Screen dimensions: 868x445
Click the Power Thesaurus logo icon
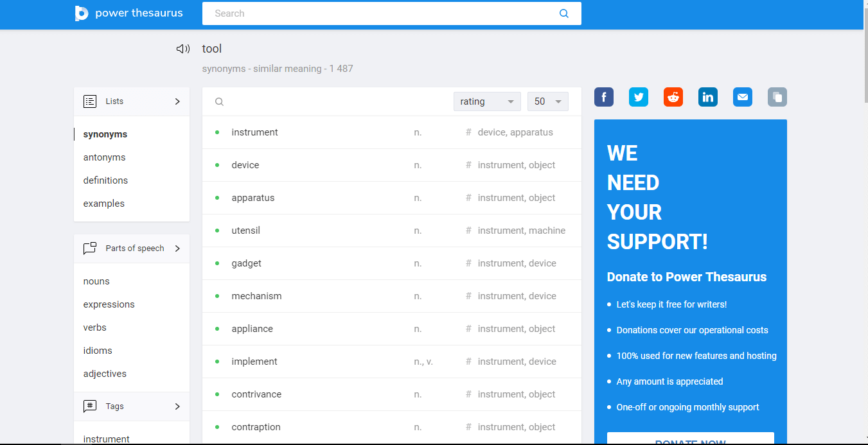[82, 13]
